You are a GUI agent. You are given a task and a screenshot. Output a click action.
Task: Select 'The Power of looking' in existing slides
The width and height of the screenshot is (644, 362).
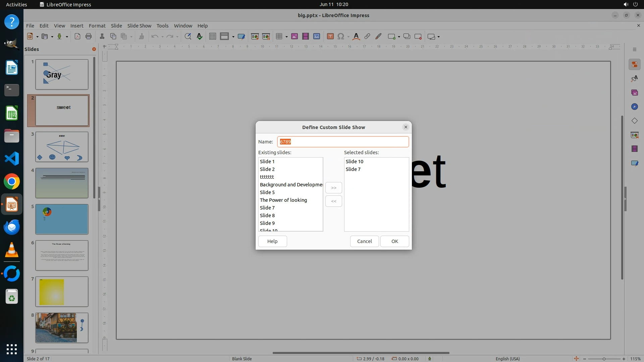click(x=283, y=200)
